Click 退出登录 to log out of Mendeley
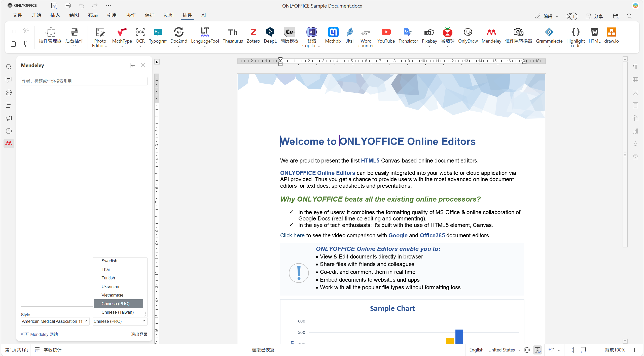Viewport: 644px width, 356px height. pyautogui.click(x=139, y=334)
